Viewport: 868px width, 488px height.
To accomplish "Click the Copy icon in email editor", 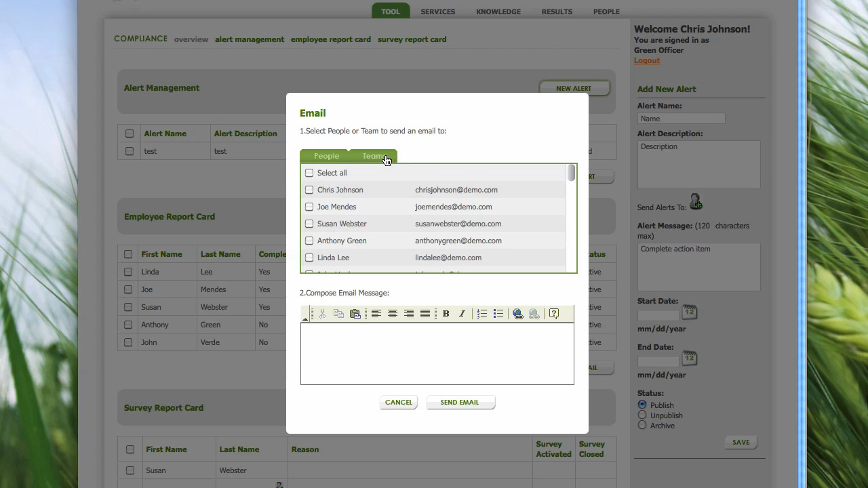I will [x=338, y=314].
